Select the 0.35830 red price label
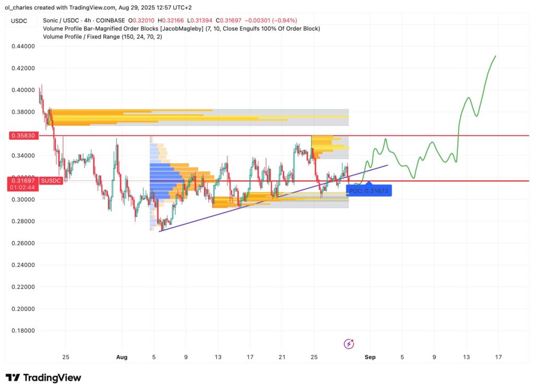The width and height of the screenshot is (534, 392). [22, 136]
